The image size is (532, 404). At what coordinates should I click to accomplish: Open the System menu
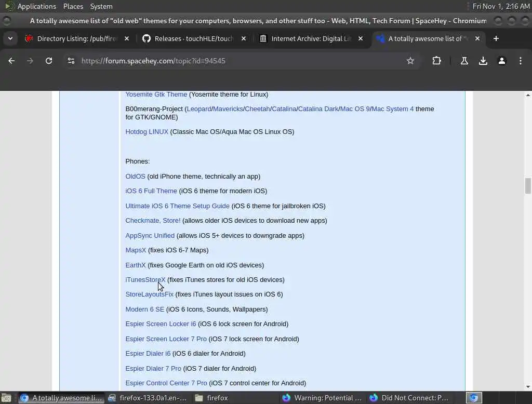click(101, 6)
